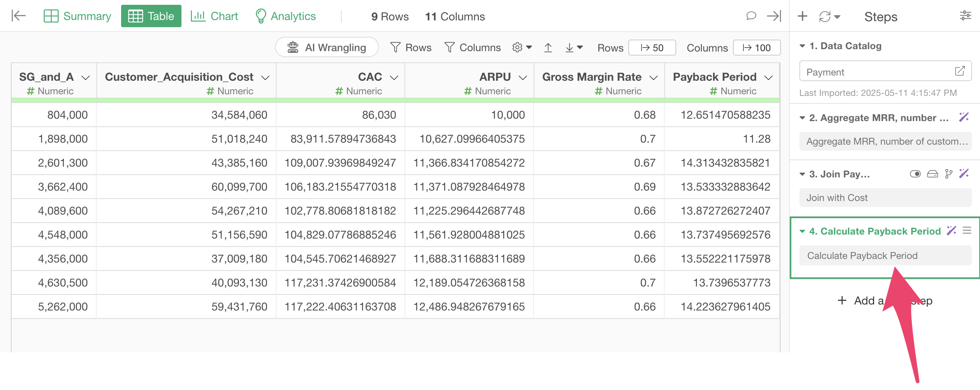This screenshot has width=980, height=390.
Task: Select the Payment data source field
Action: [885, 71]
